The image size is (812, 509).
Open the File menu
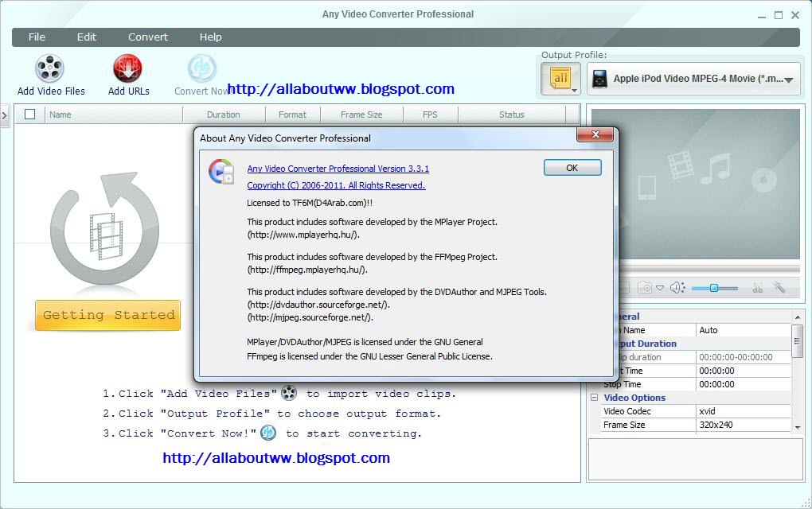pos(37,37)
